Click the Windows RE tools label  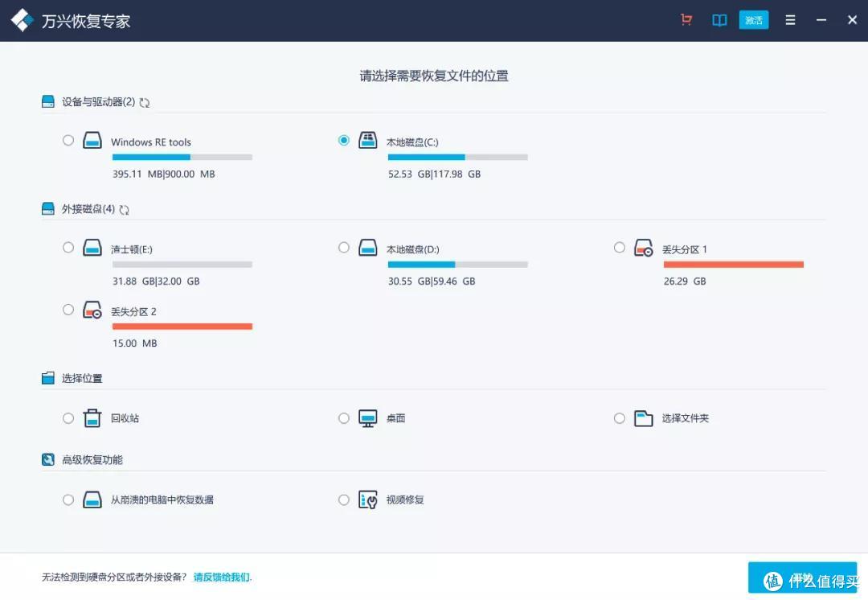(151, 142)
